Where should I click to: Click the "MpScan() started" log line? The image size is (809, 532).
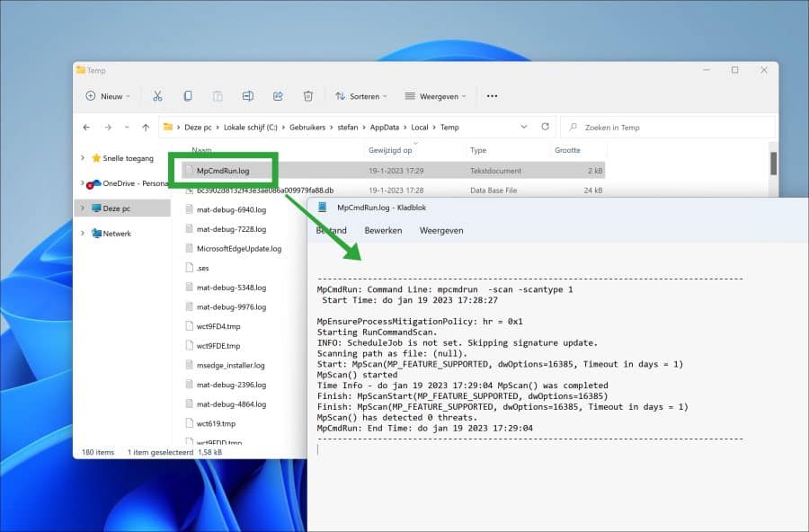pyautogui.click(x=357, y=375)
